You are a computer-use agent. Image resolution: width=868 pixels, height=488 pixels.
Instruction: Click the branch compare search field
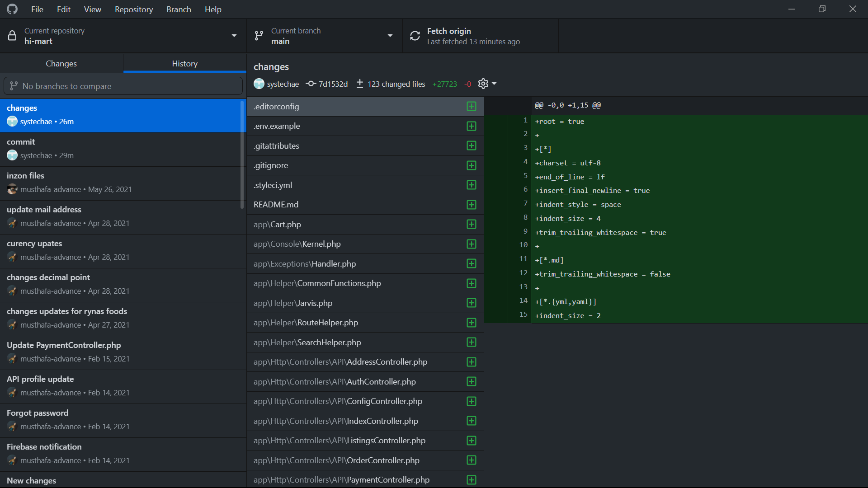[x=123, y=86]
